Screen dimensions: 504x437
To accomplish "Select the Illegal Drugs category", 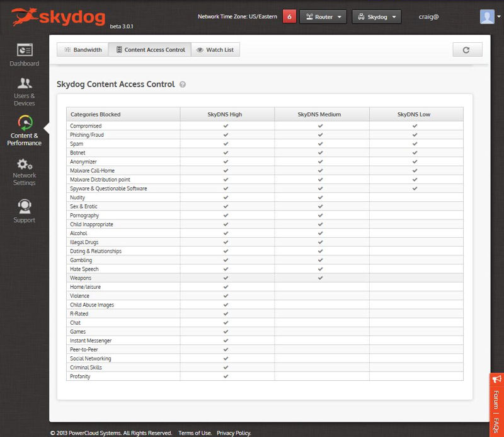I will tap(84, 242).
